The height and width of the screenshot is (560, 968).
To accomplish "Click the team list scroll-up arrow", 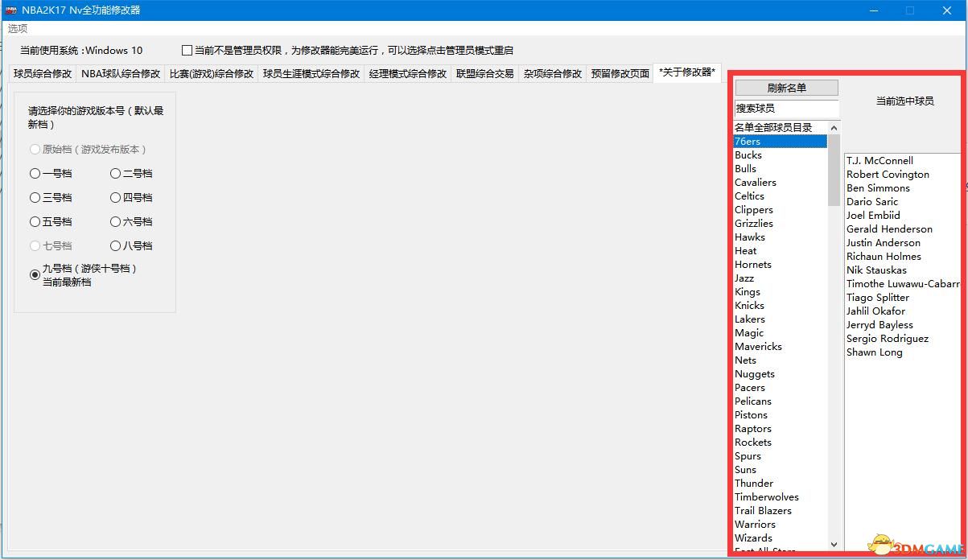I will coord(834,128).
